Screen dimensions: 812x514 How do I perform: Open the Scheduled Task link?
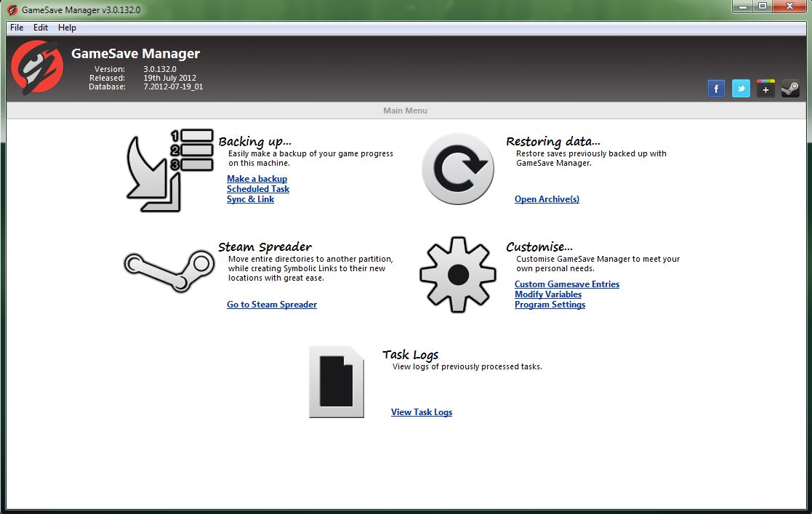[x=258, y=189]
